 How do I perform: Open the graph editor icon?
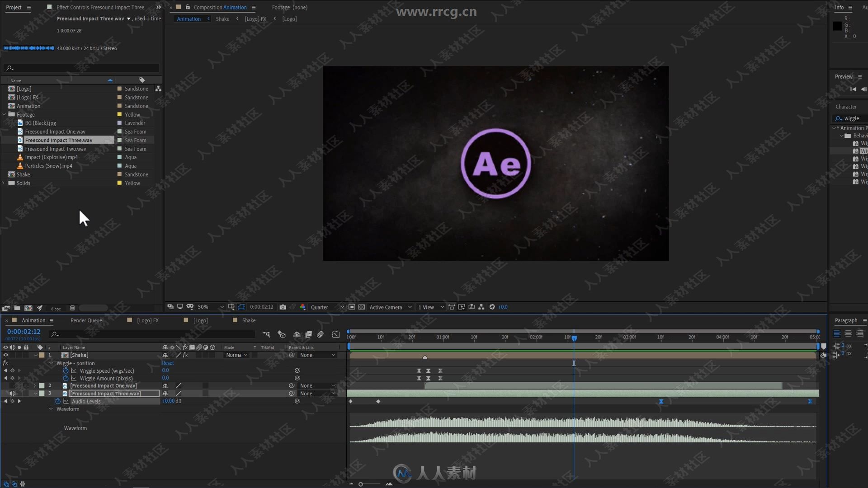click(x=336, y=334)
